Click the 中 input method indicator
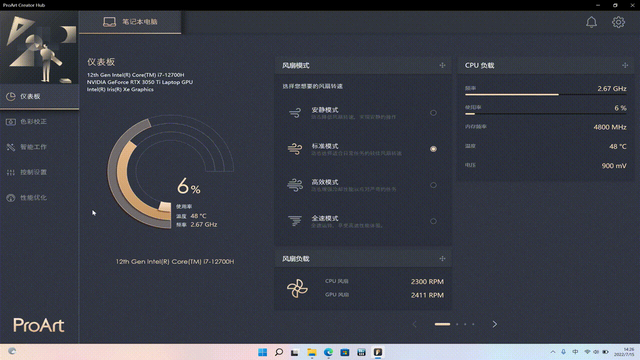 click(x=575, y=352)
